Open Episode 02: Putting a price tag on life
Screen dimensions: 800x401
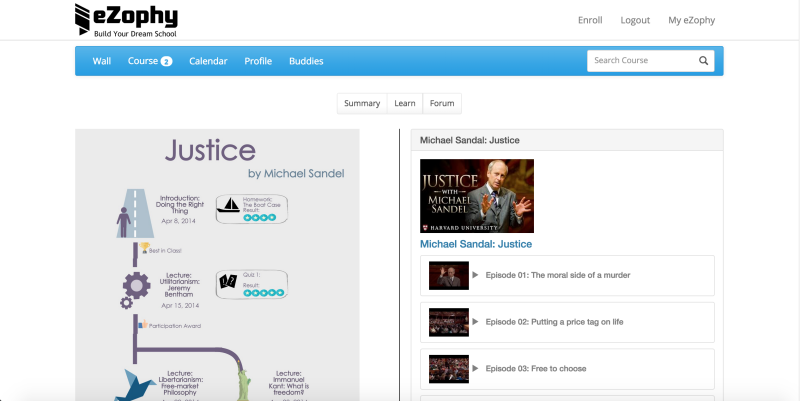(x=567, y=322)
